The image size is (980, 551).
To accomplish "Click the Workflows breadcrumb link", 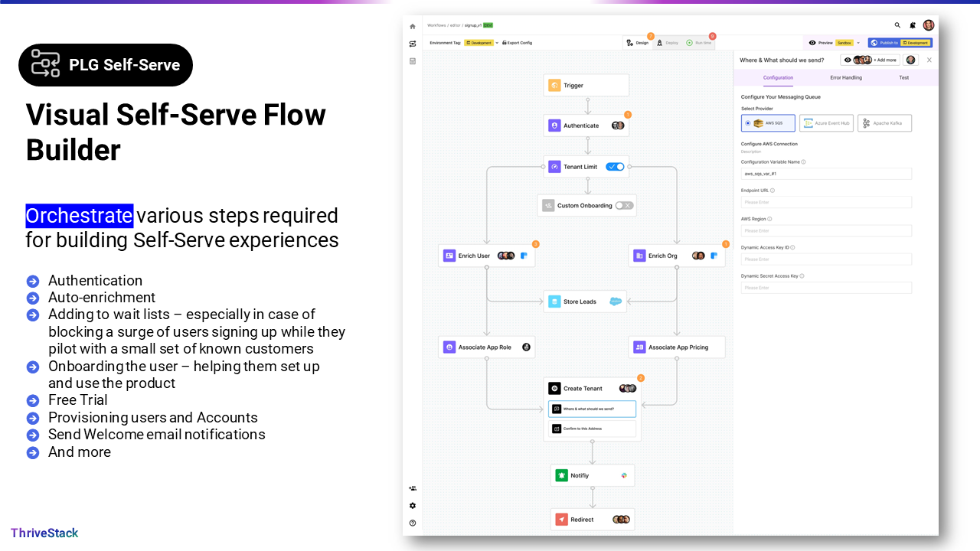I will click(x=436, y=25).
